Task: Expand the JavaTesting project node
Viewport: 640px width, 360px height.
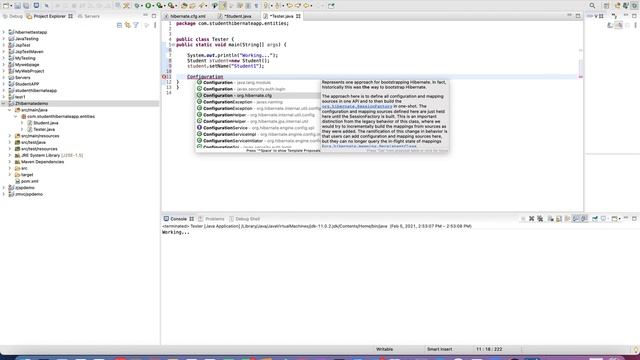Action: (x=4, y=38)
